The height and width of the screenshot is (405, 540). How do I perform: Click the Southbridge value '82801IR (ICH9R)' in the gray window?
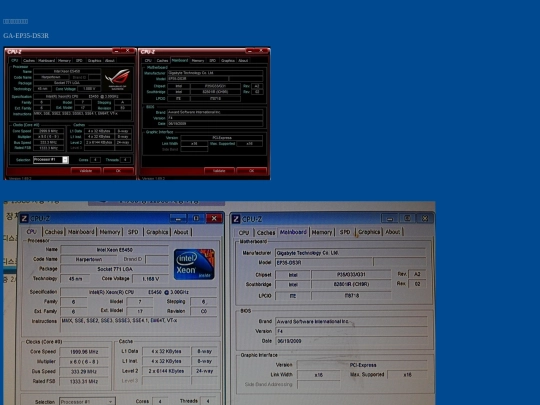[351, 284]
